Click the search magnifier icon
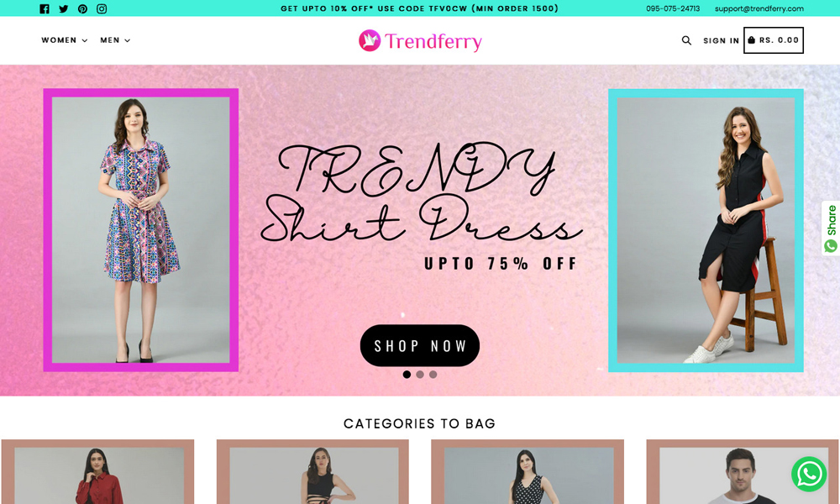 click(x=686, y=40)
